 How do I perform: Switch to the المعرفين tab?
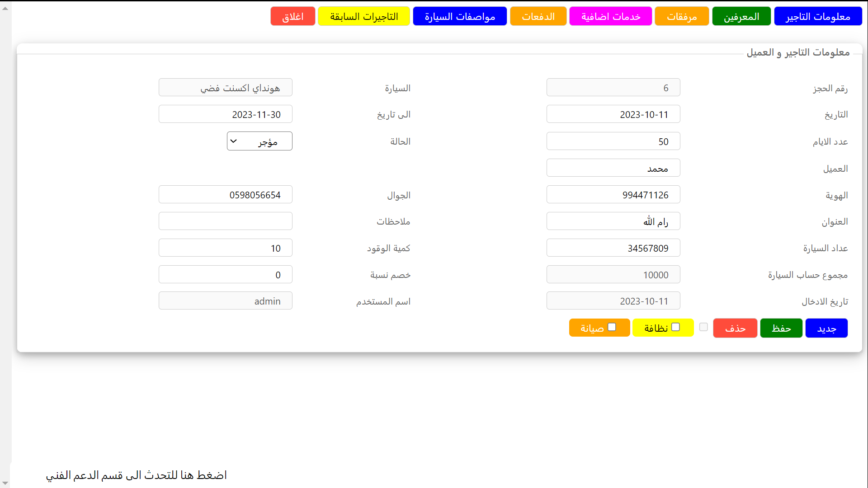pos(741,17)
